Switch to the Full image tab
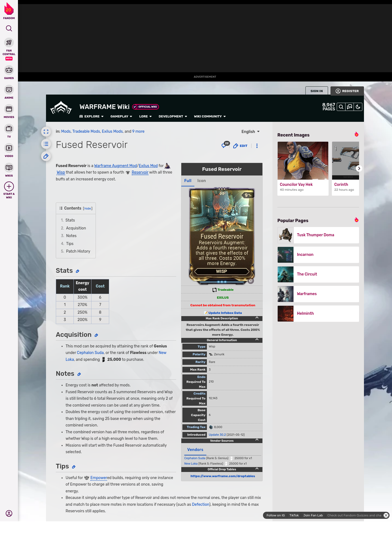392x545 pixels. click(188, 181)
